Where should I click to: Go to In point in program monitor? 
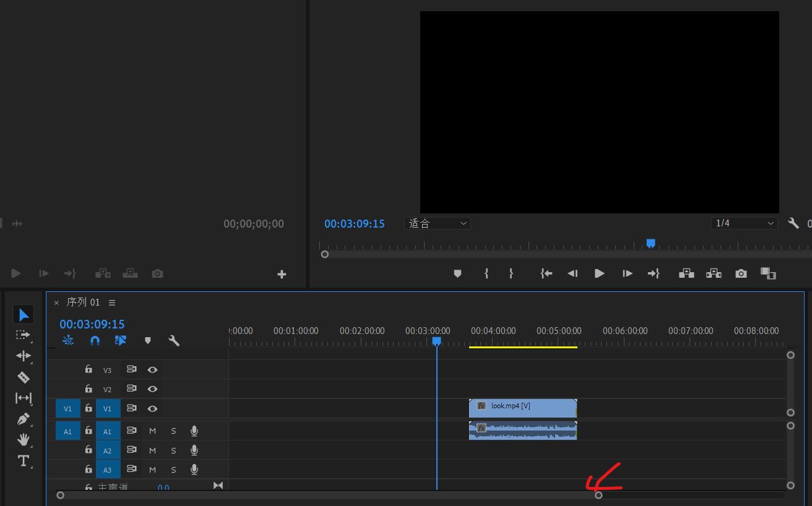point(546,273)
